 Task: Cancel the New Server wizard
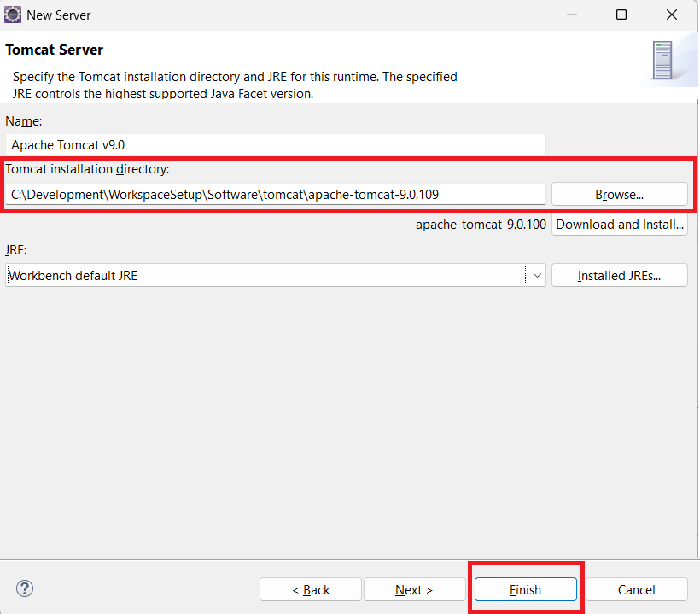pos(636,589)
